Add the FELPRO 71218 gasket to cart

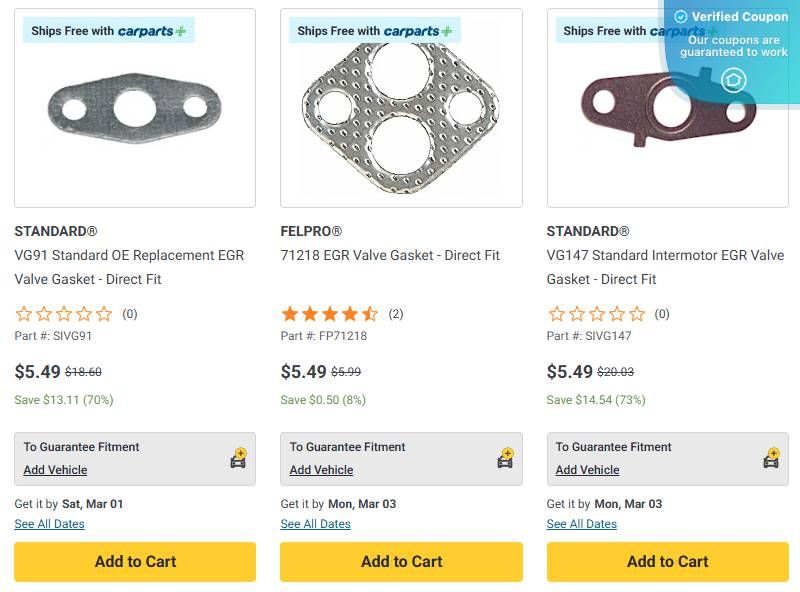pos(401,562)
